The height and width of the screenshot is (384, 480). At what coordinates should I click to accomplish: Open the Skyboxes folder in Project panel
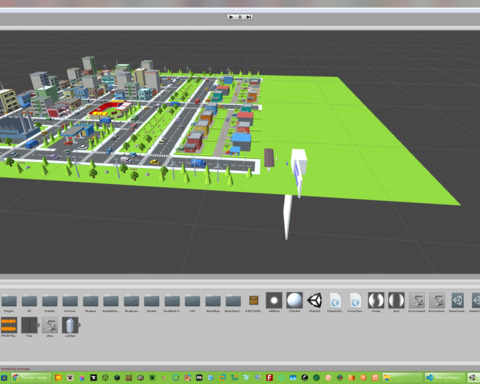click(131, 303)
